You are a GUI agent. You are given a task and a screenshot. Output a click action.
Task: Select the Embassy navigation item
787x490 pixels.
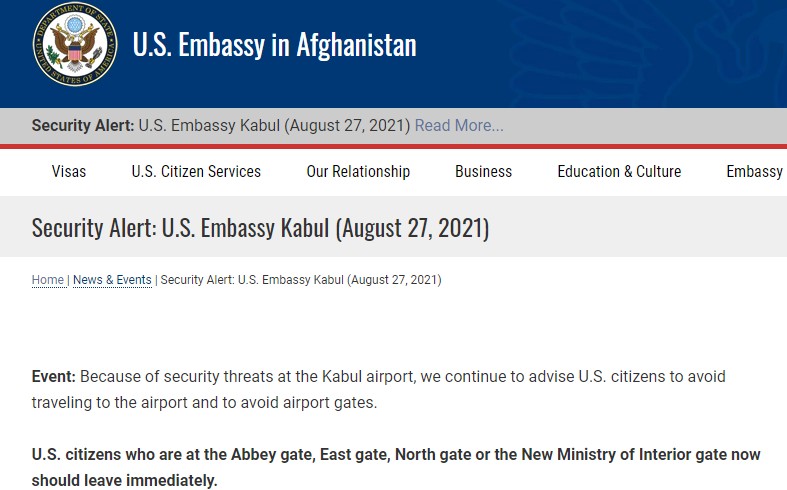coord(755,171)
